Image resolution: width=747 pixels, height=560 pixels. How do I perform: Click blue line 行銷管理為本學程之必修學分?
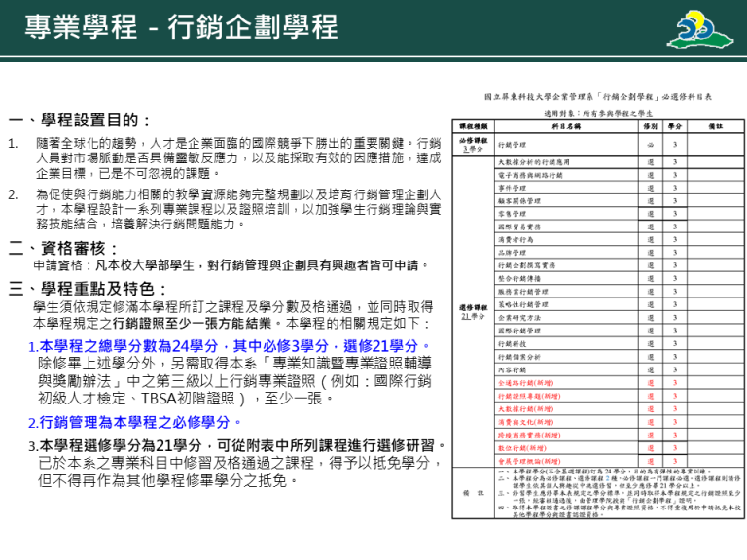[135, 422]
